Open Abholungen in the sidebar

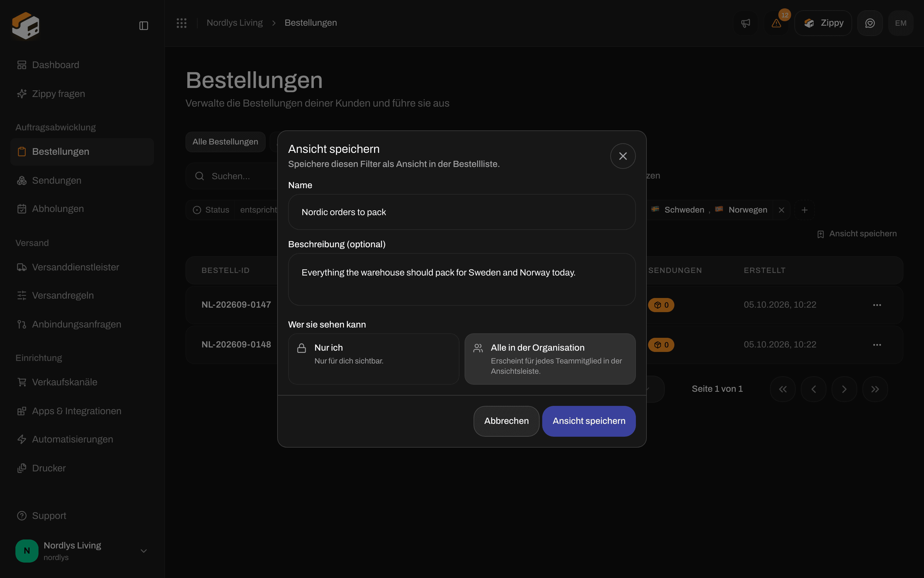pos(82,209)
